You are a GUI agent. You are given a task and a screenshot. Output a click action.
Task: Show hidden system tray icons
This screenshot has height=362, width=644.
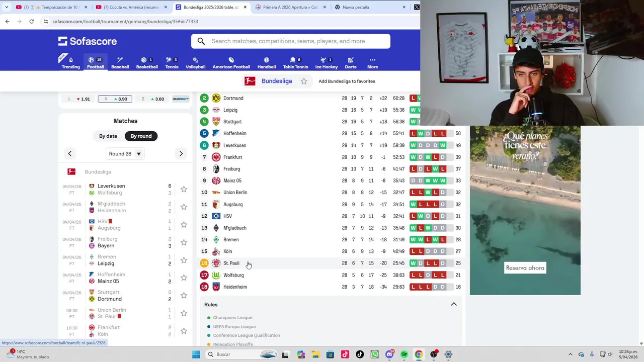tap(570, 354)
